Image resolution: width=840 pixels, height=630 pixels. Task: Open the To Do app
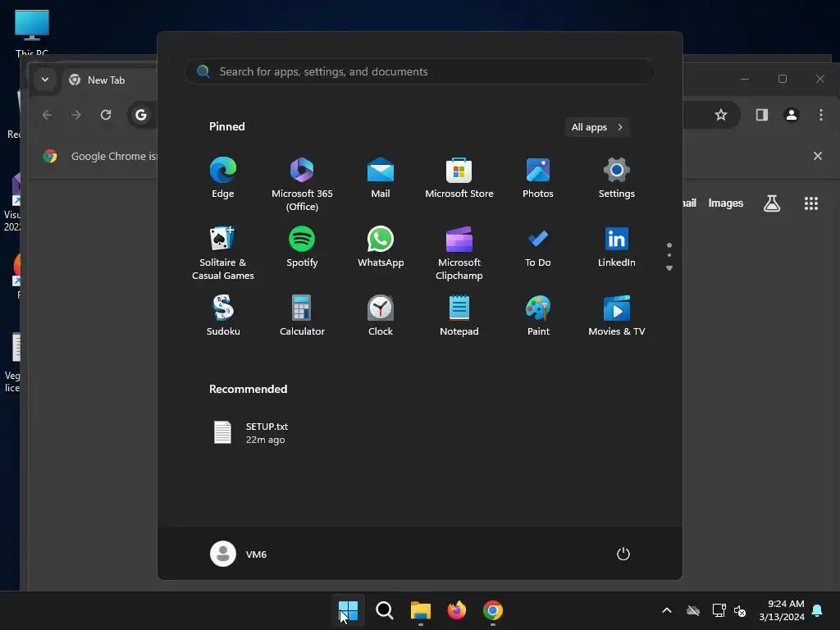pyautogui.click(x=538, y=246)
